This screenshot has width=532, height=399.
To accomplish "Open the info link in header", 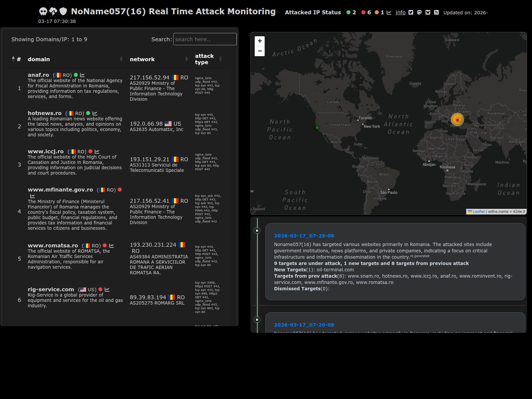I will tap(400, 12).
